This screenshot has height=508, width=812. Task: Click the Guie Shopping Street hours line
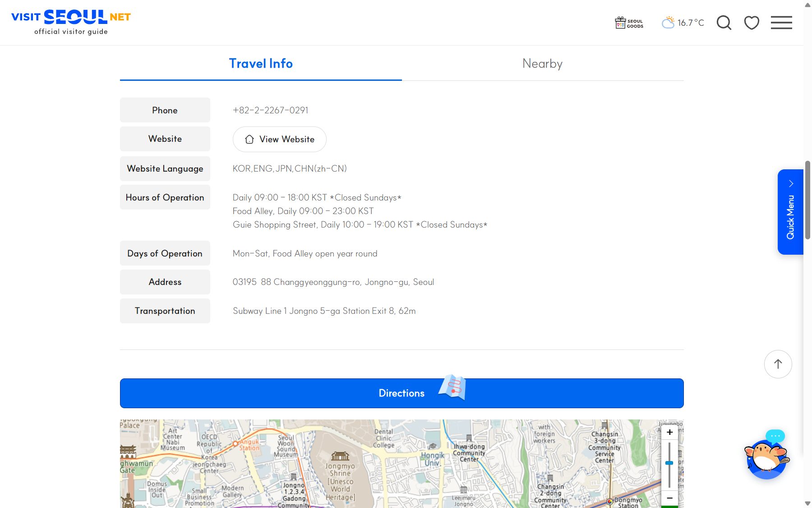tap(360, 225)
